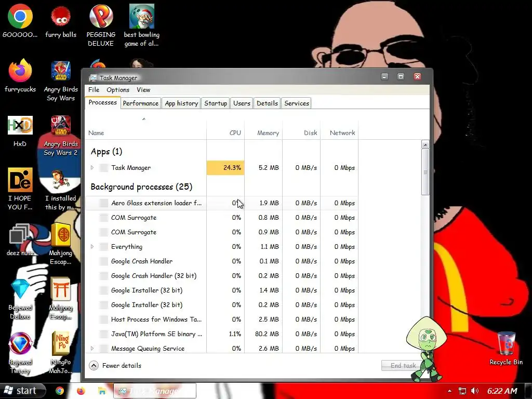
Task: Click the Task Manager title bar icon
Action: 92,78
